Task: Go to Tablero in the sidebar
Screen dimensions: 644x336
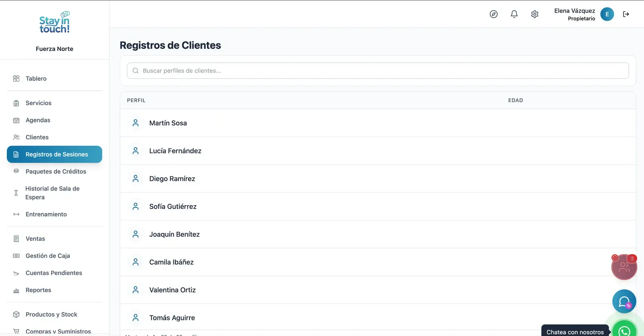Action: [54, 79]
